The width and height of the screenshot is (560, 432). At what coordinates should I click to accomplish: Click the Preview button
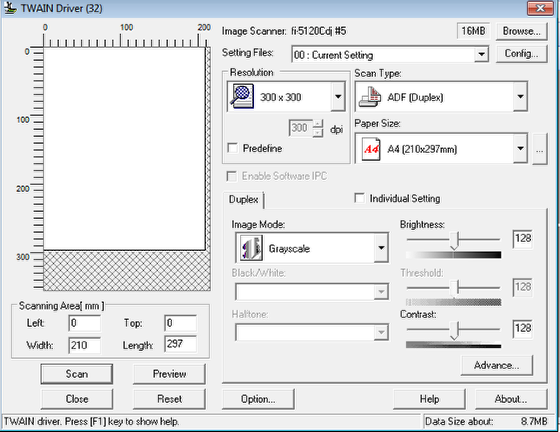pos(169,374)
